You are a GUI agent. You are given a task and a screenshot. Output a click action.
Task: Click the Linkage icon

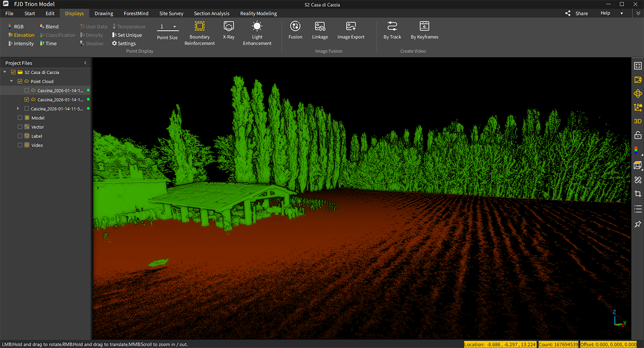pos(320,27)
